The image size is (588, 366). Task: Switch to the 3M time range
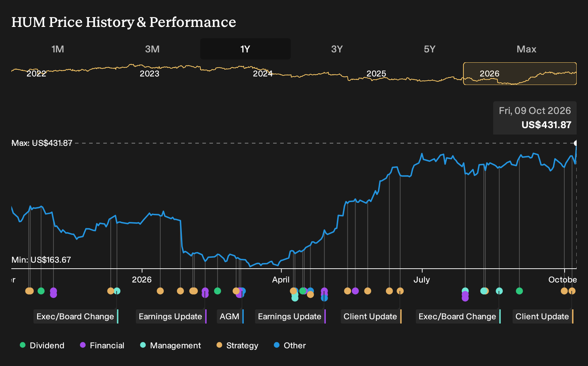tap(152, 49)
